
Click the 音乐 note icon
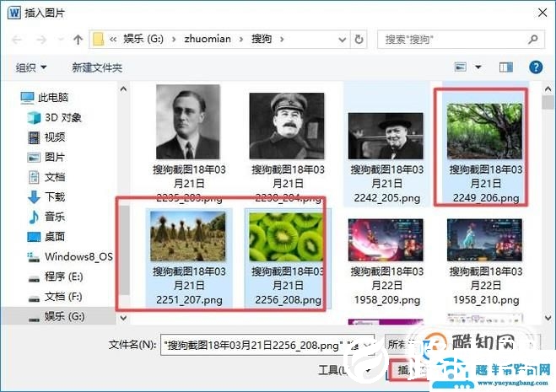tap(34, 217)
